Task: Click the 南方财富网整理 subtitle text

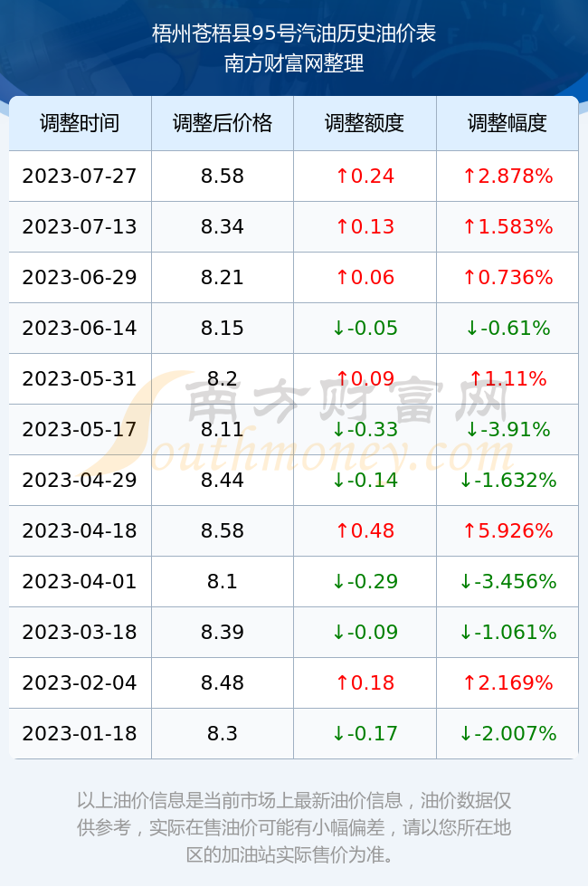Action: point(293,62)
